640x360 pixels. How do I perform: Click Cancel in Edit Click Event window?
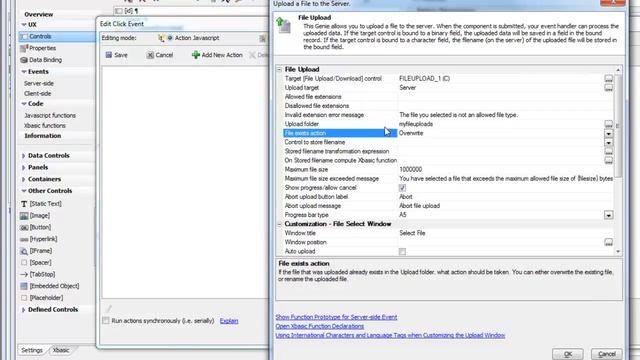click(160, 55)
